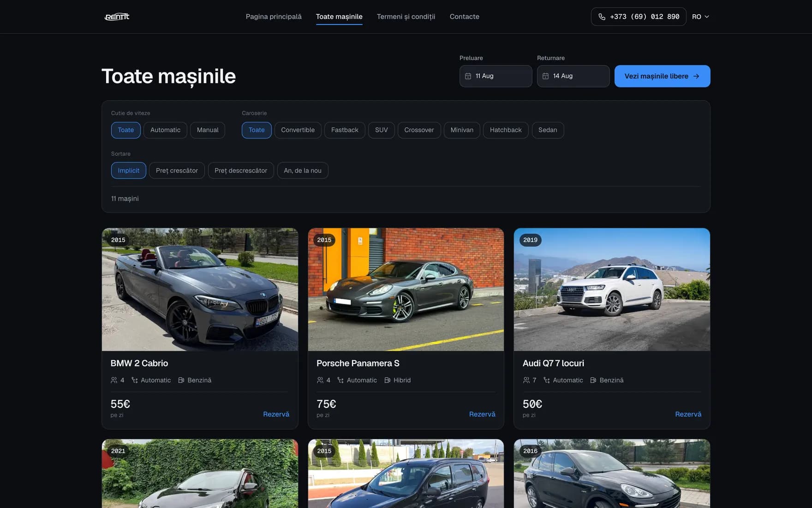This screenshot has width=812, height=508.
Task: Click Rezervă on Audi Q7 7 locuri
Action: (x=688, y=414)
